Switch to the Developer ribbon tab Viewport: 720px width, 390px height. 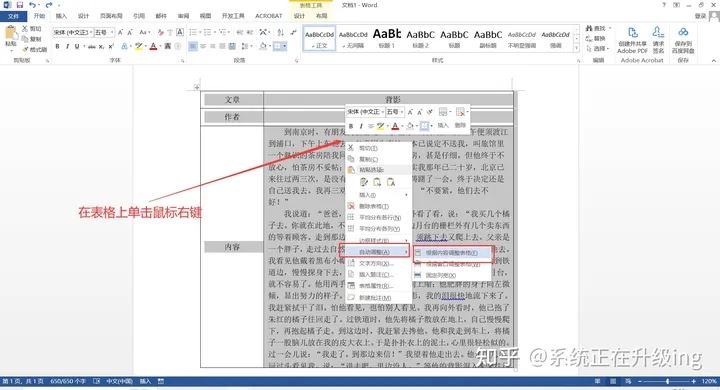pos(233,16)
